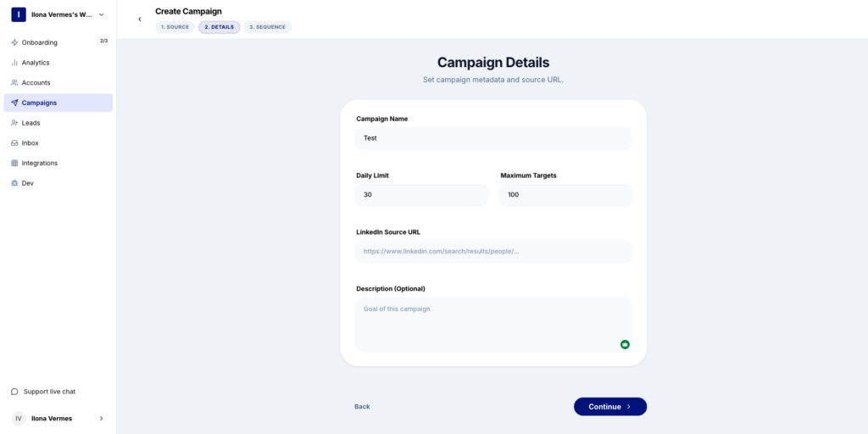Focus the Maximum Targets field

pyautogui.click(x=565, y=195)
